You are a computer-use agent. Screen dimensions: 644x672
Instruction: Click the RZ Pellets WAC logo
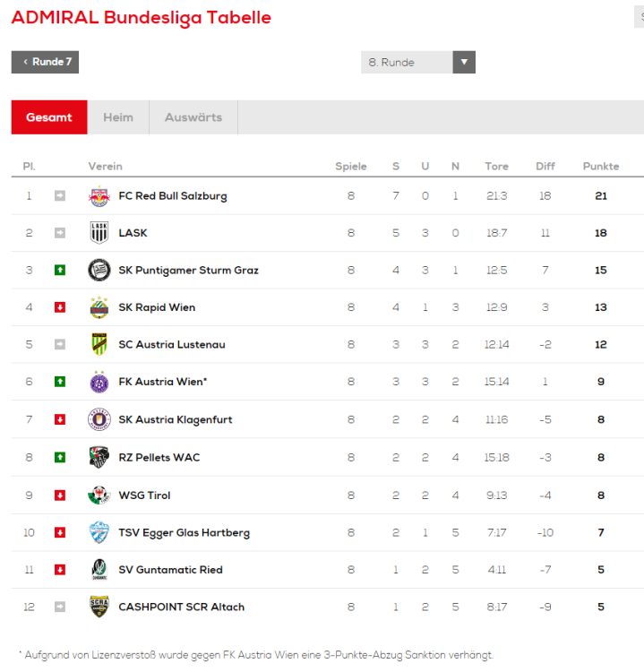click(99, 457)
